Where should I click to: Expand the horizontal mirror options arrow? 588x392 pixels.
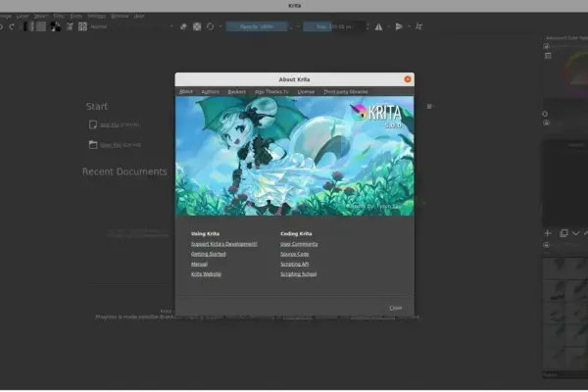388,26
